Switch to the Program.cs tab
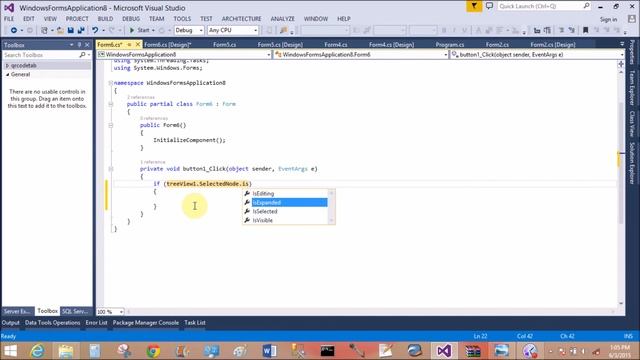Screen dimensions: 640x360 point(450,44)
